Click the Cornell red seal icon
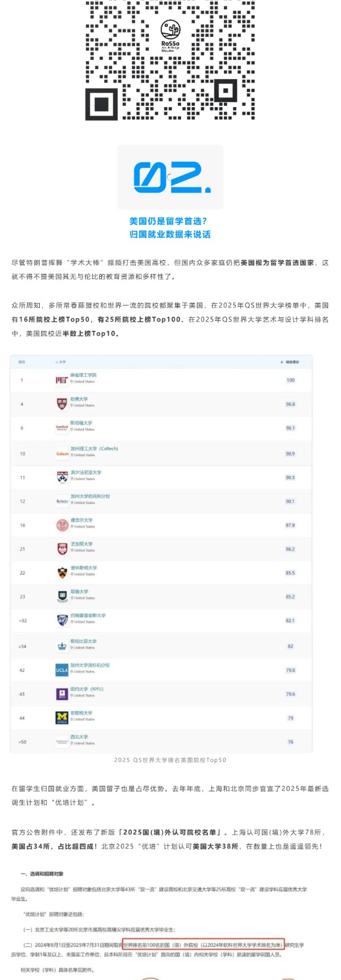Viewport: 341px width, 980px height. tap(62, 525)
